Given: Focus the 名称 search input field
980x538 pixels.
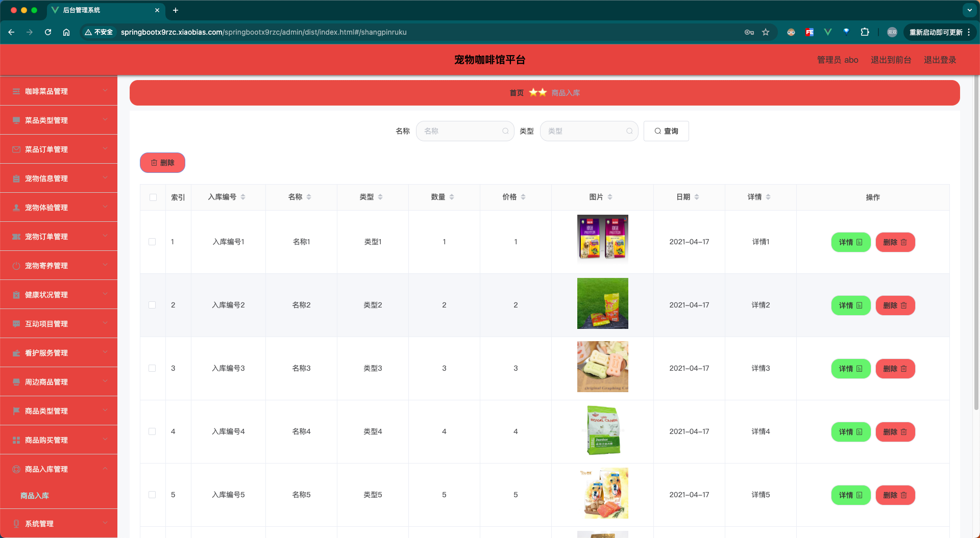Looking at the screenshot, I should 465,131.
